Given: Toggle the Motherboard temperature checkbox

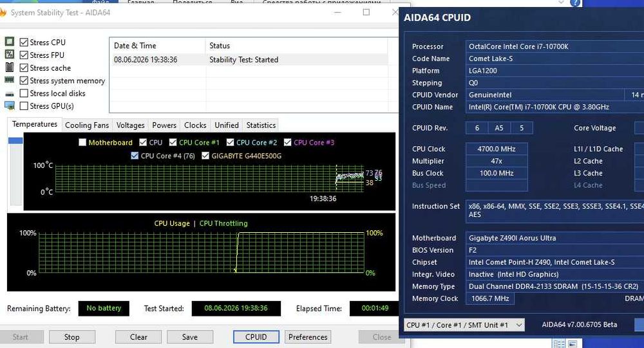Looking at the screenshot, I should [82, 142].
